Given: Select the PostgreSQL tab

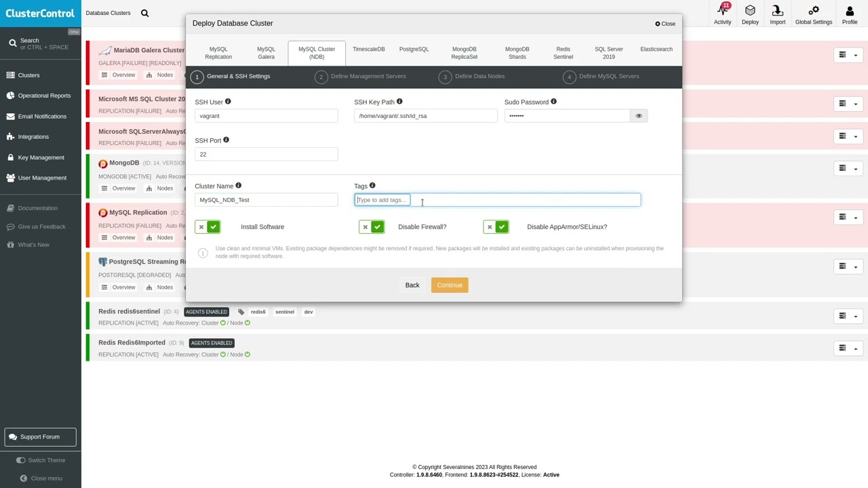Looking at the screenshot, I should 414,49.
